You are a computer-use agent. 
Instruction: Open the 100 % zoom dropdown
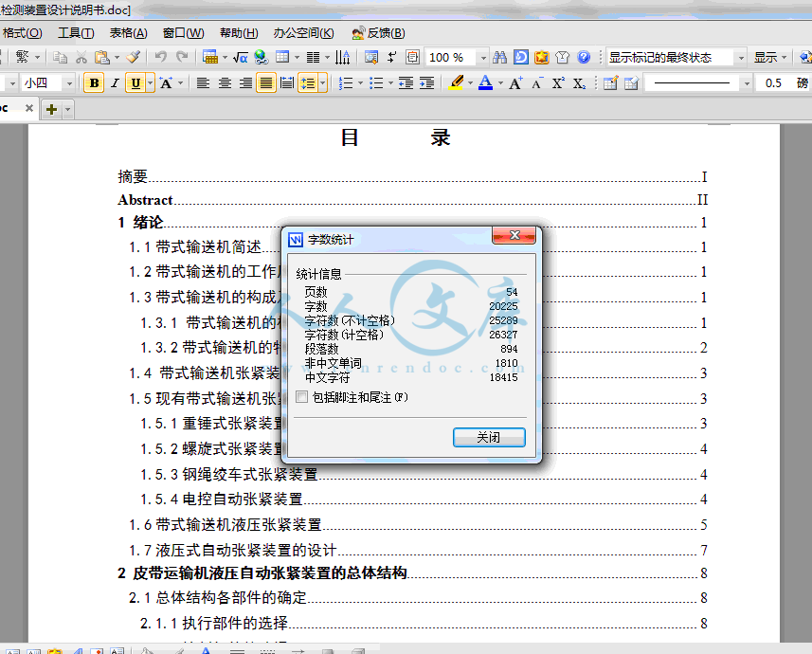(x=483, y=58)
